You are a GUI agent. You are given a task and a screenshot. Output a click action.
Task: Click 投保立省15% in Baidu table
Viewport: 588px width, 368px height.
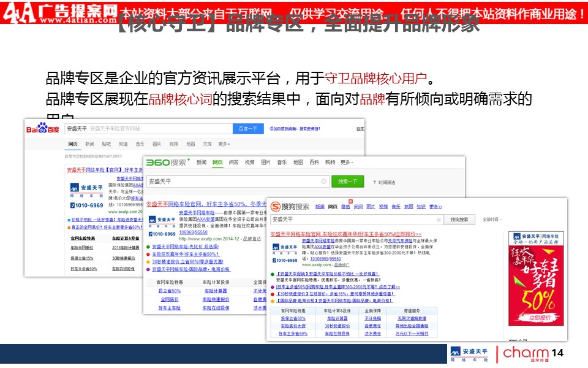[x=81, y=258]
